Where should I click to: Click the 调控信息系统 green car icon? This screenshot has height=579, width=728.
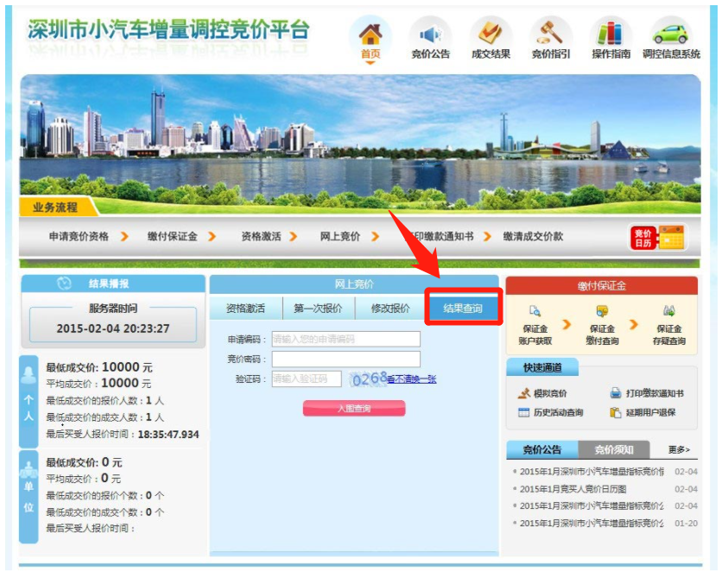point(669,35)
